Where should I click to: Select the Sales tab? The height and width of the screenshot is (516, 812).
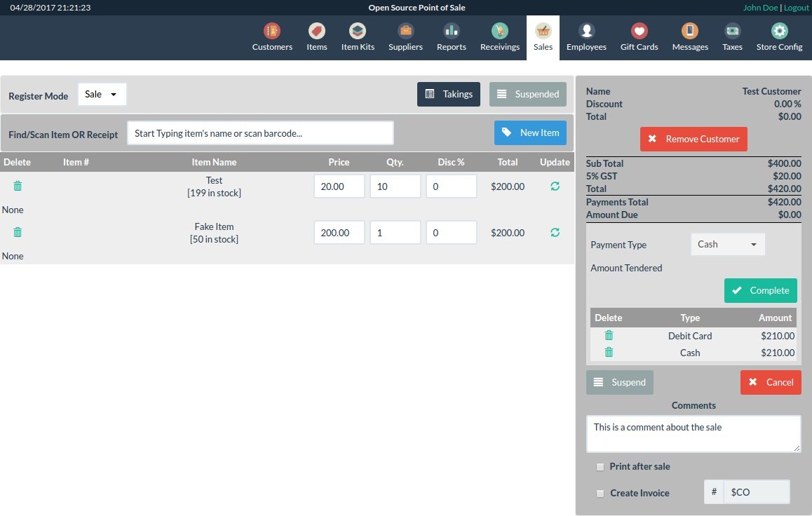click(543, 37)
